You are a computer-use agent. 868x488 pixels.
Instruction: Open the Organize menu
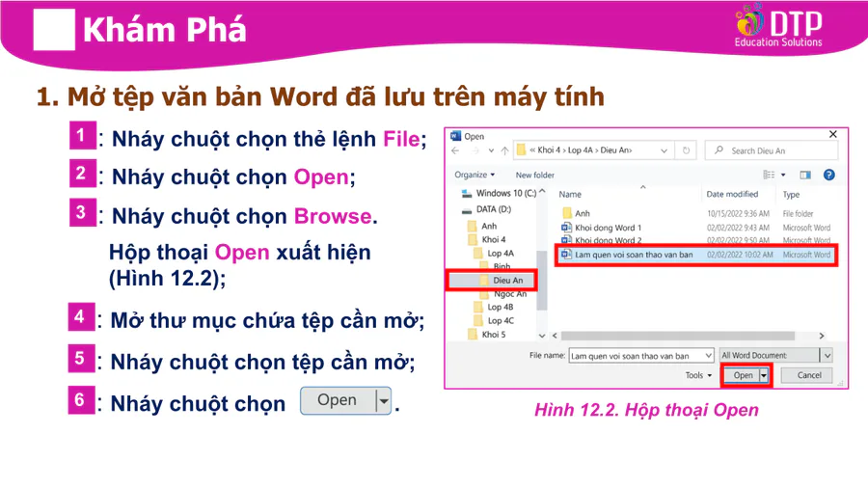pyautogui.click(x=475, y=175)
